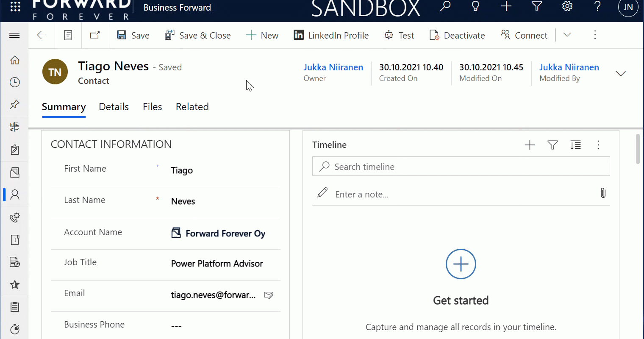Go to Home in the sidebar

click(15, 60)
